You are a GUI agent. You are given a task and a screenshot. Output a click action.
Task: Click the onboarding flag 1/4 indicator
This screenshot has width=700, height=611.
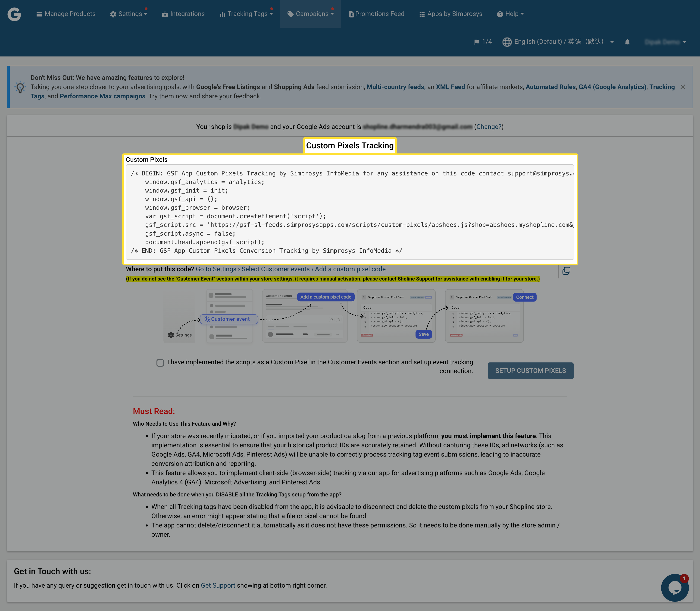(x=482, y=42)
